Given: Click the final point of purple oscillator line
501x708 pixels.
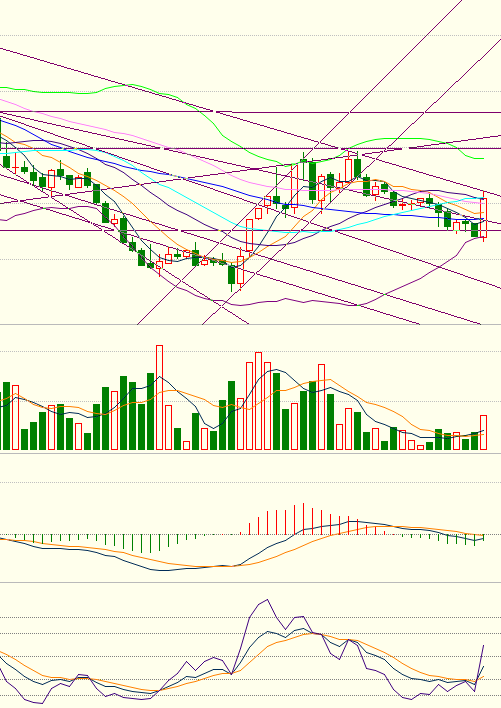Looking at the screenshot, I should (x=483, y=646).
